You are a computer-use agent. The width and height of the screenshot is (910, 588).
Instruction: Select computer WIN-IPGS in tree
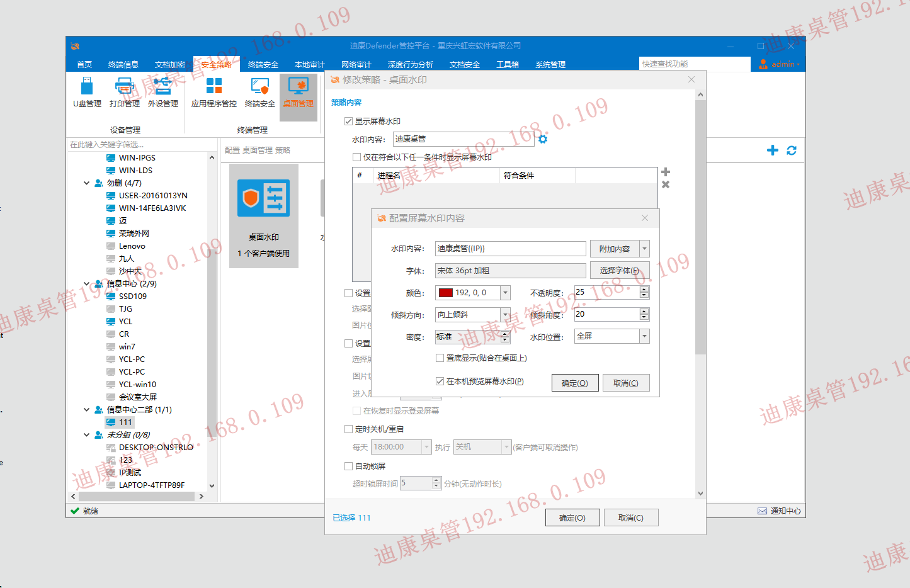[137, 158]
